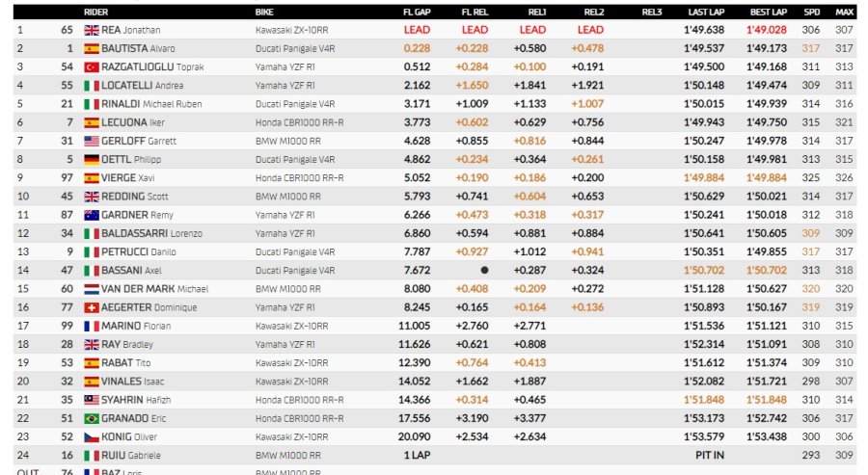Click VINALES's speed value 298
Viewport: 868px width, 475px height.
pyautogui.click(x=811, y=382)
